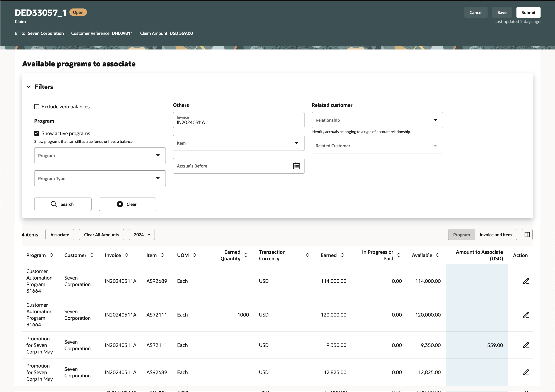Click the Submit button

(x=528, y=12)
